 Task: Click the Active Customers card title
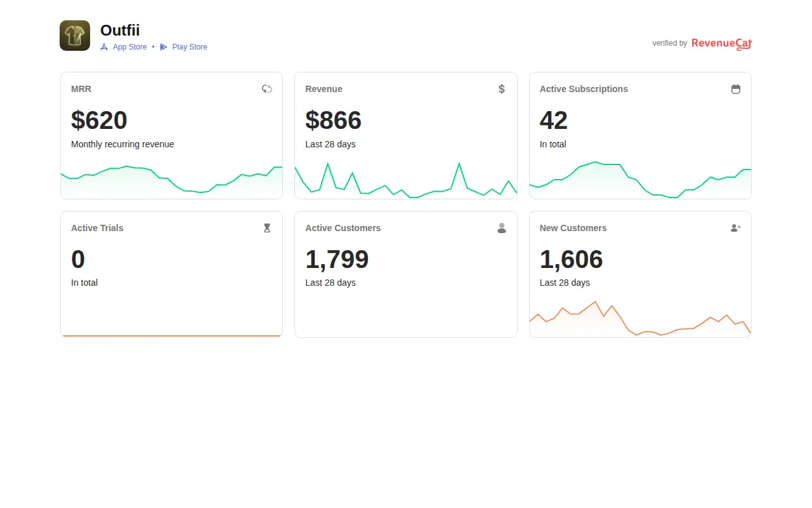pos(343,228)
